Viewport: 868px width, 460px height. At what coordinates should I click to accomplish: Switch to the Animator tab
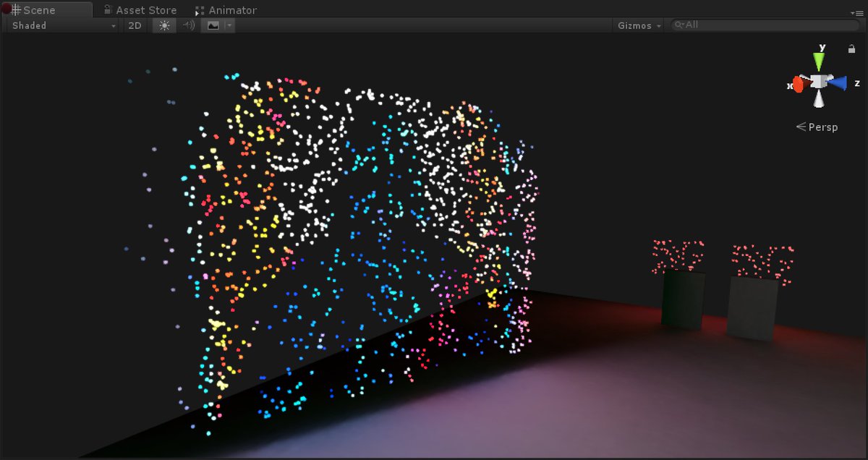tap(226, 10)
